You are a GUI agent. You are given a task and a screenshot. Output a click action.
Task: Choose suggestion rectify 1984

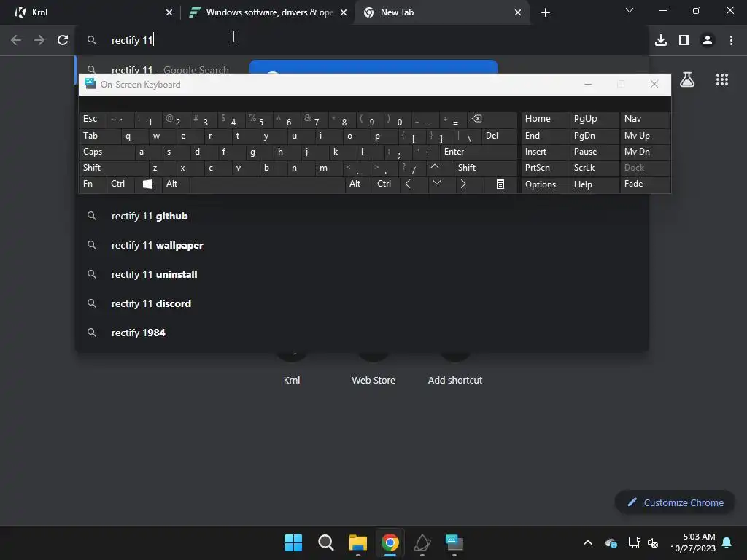tap(362, 332)
